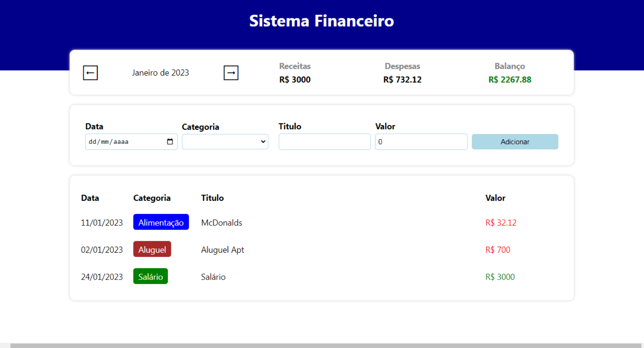Click the red Aluguel category tag
644x348 pixels.
(x=152, y=249)
